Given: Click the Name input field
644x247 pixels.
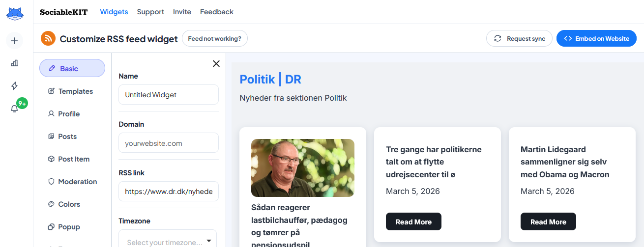Looking at the screenshot, I should (168, 95).
